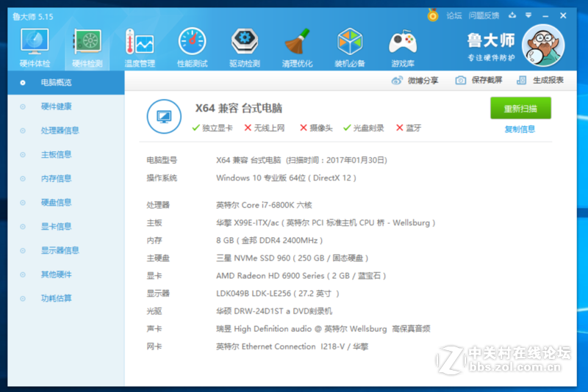
Task: Click the 保存截屏 save screenshot button
Action: click(479, 80)
